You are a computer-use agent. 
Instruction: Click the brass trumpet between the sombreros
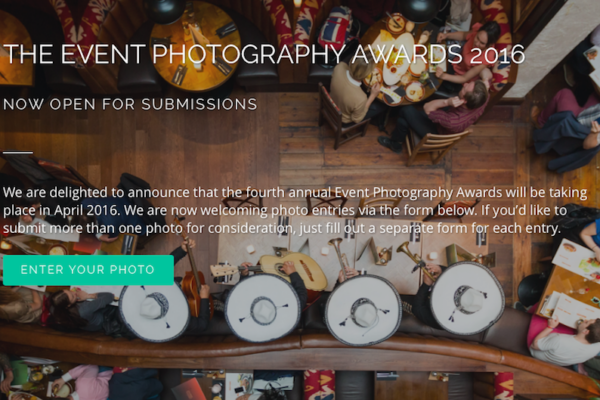[x=340, y=256]
